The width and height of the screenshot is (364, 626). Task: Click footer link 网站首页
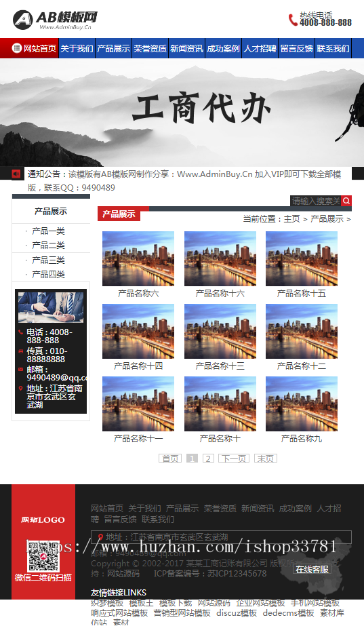point(107,508)
